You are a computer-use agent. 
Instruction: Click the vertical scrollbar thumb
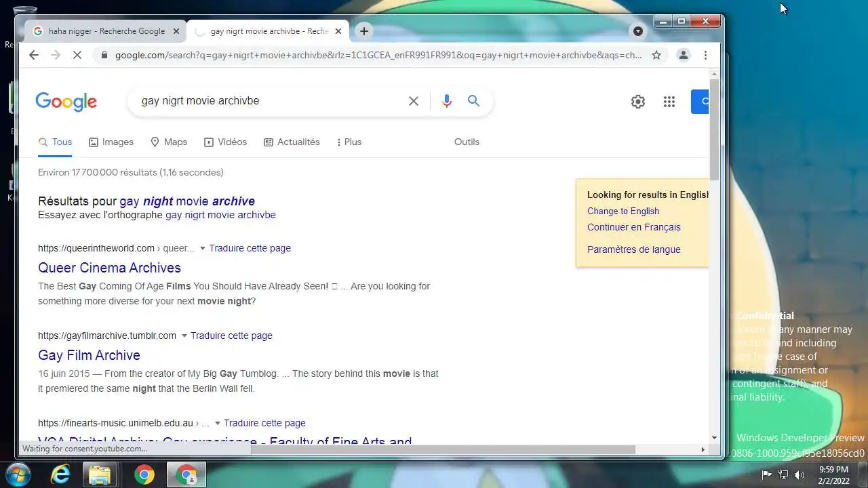pos(715,129)
